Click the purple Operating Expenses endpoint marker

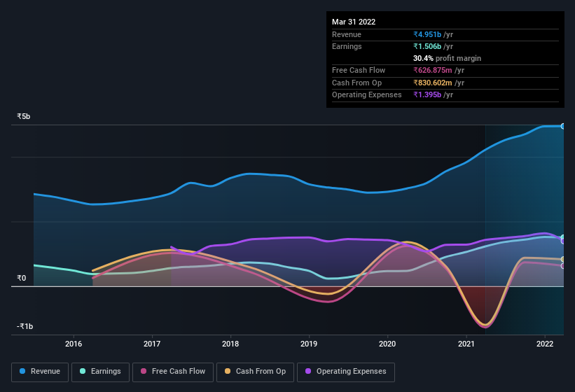pyautogui.click(x=562, y=241)
